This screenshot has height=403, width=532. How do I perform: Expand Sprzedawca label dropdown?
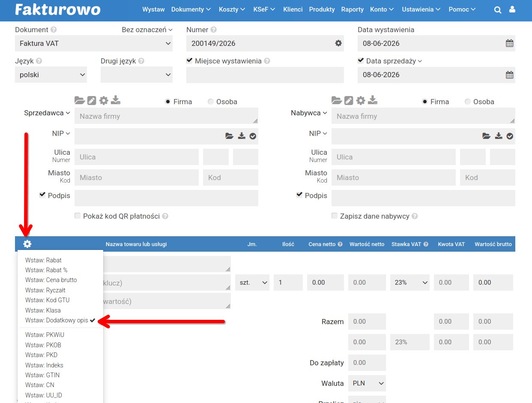47,113
